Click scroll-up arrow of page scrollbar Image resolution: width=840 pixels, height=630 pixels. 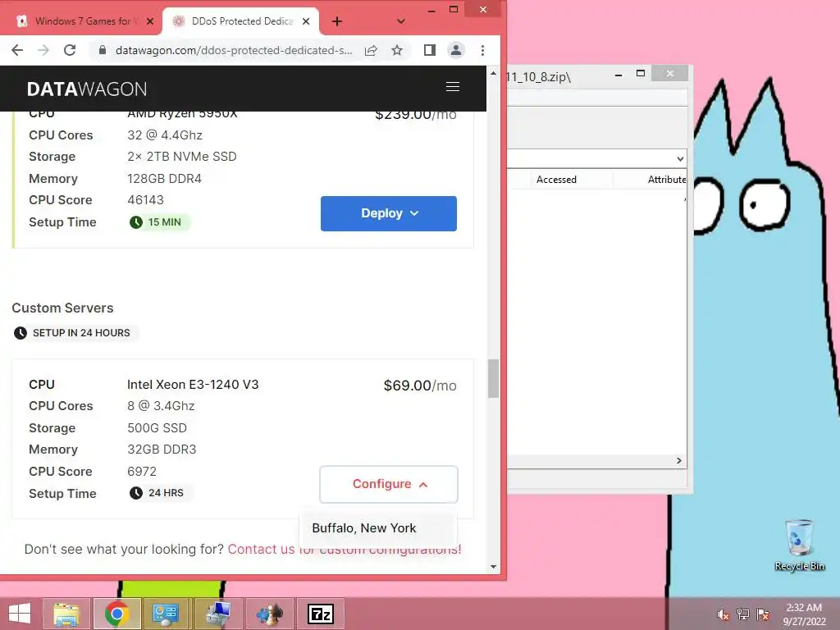pos(493,73)
